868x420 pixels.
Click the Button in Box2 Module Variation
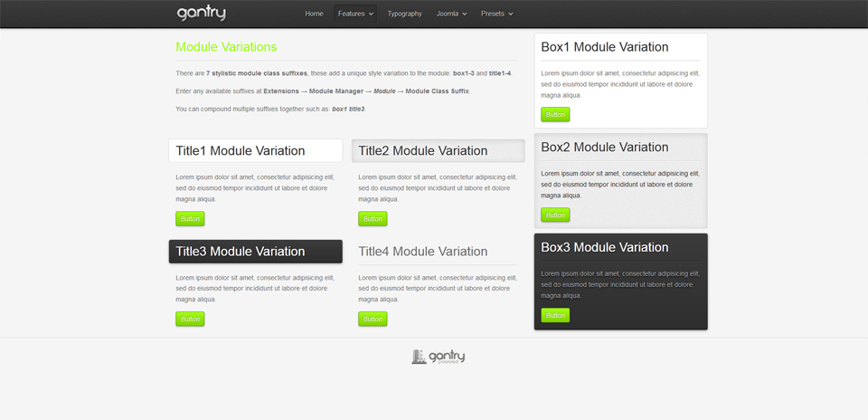pos(555,215)
